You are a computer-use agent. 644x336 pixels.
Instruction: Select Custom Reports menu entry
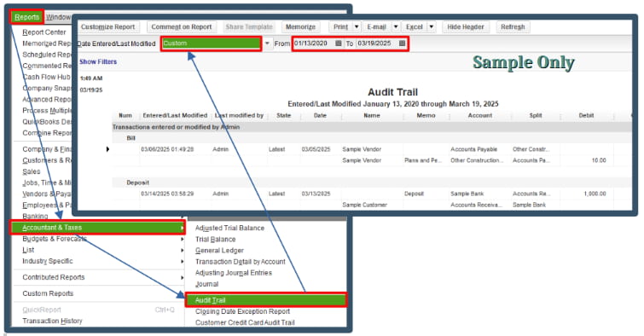[x=48, y=293]
